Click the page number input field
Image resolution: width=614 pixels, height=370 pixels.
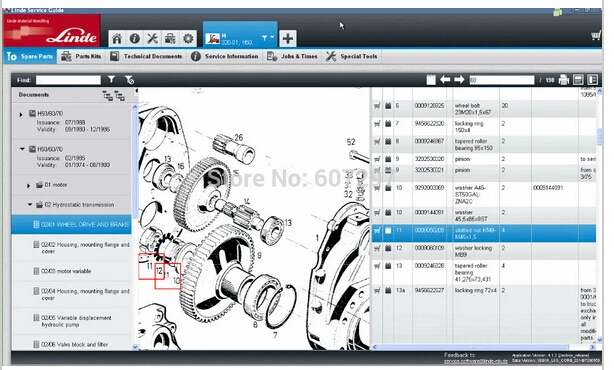502,80
